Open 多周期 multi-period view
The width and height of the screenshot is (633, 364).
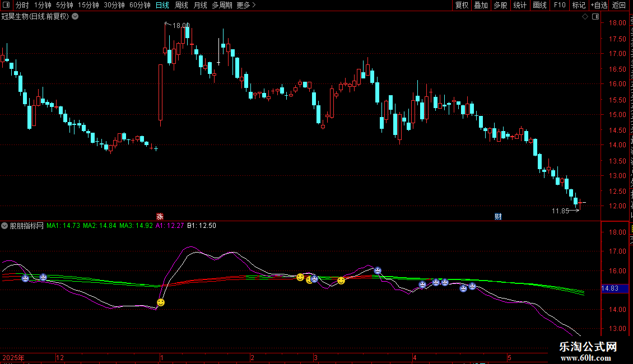[222, 5]
